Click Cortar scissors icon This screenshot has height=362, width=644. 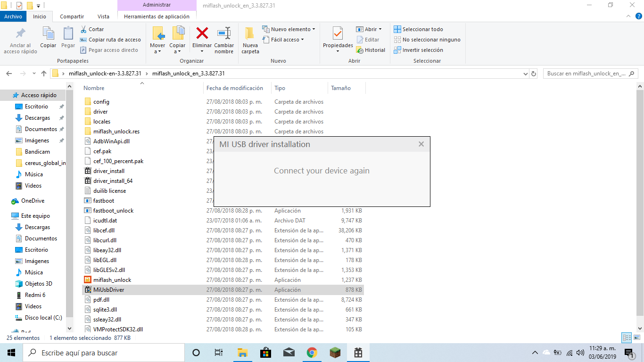83,29
